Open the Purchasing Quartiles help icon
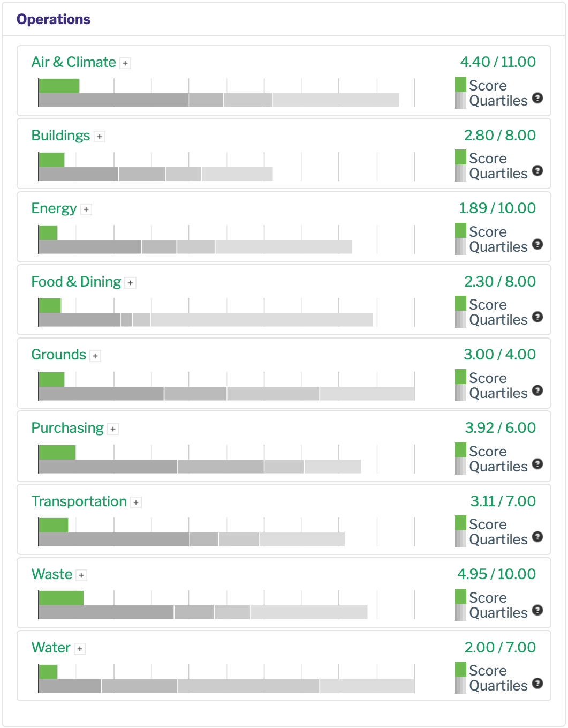This screenshot has width=568, height=728. (x=537, y=464)
